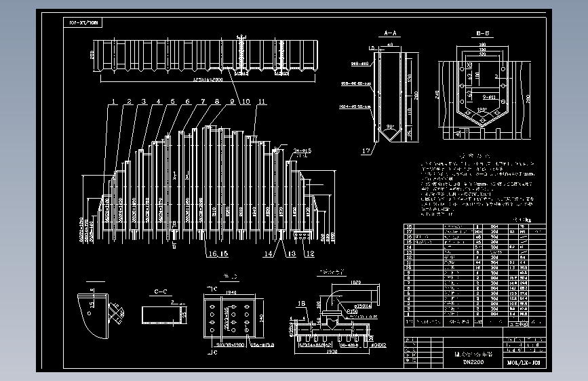Select part callout number 8
The image size is (588, 381).
tap(217, 101)
